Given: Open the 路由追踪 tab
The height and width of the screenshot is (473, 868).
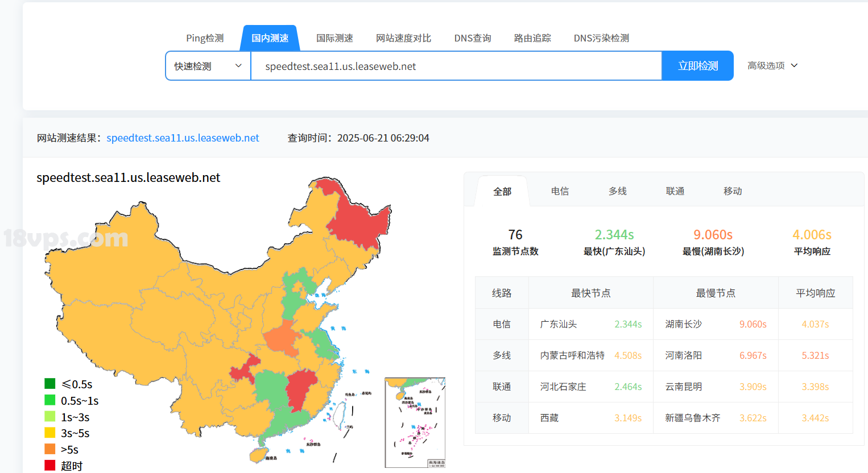Looking at the screenshot, I should [x=532, y=38].
